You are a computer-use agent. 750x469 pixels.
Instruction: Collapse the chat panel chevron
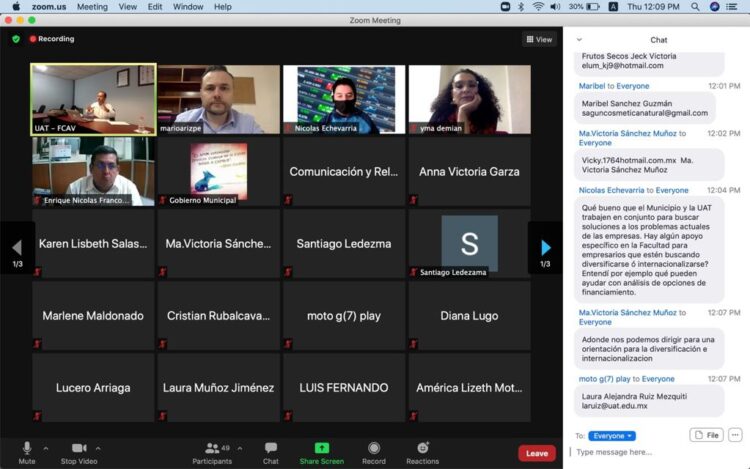click(x=579, y=40)
